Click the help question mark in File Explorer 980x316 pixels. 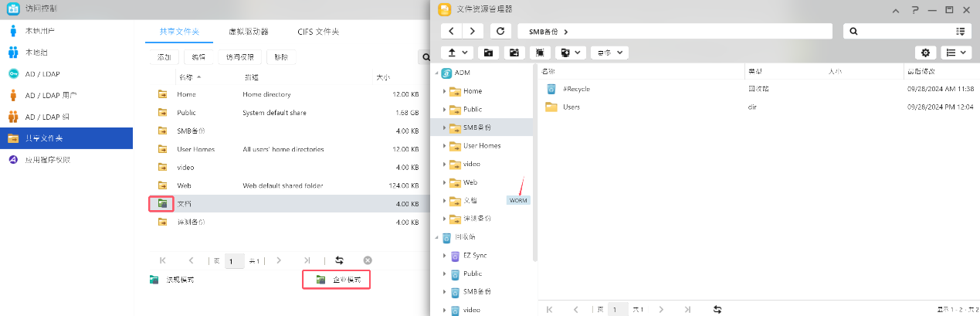(915, 9)
